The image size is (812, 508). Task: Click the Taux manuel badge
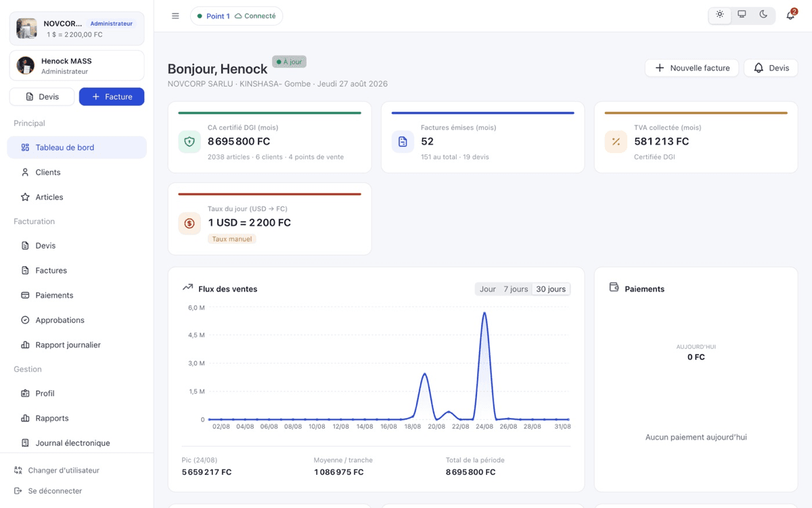232,239
